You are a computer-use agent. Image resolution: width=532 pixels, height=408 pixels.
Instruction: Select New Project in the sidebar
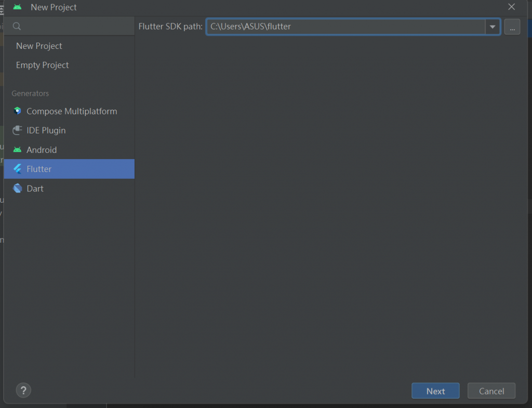click(69, 46)
